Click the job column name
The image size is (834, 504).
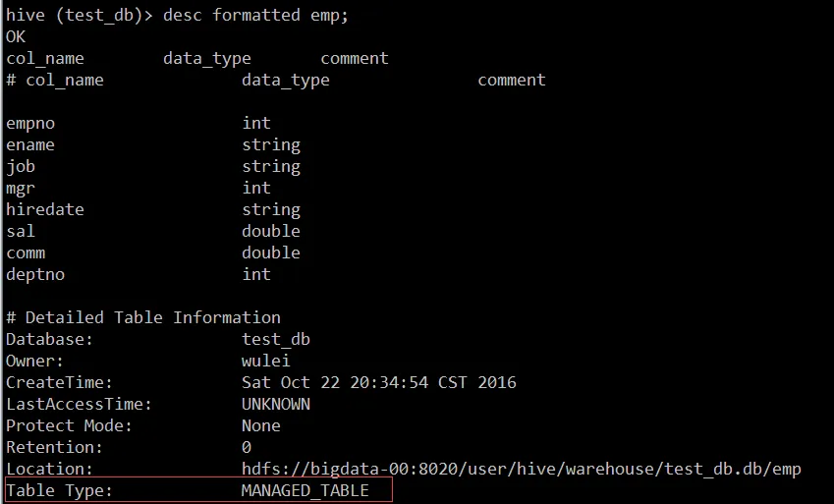(x=21, y=167)
